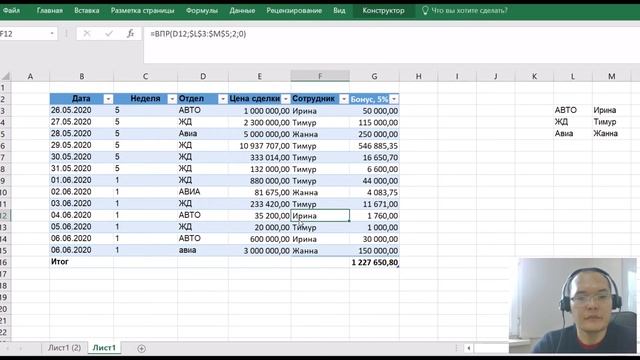Open the Сотрудник column filter dropdown

(x=344, y=99)
